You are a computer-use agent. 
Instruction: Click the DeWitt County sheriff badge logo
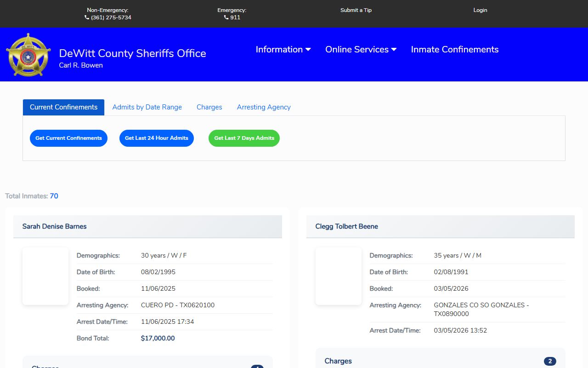click(28, 55)
